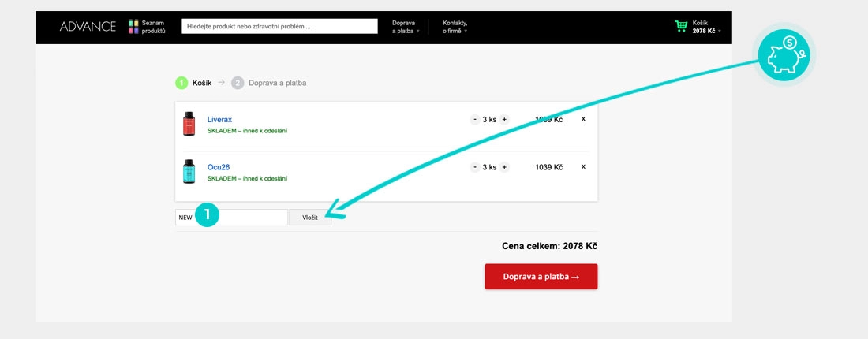Select step 1 Košík
868x339 pixels.
[x=195, y=83]
